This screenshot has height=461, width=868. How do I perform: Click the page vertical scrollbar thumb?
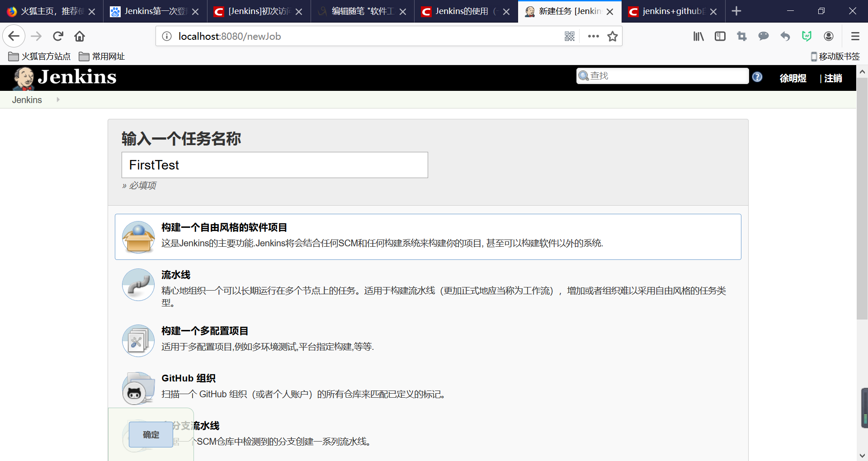pyautogui.click(x=862, y=199)
